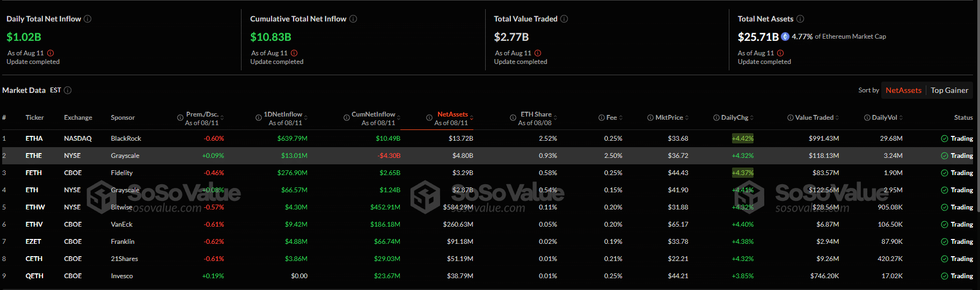This screenshot has height=290, width=980.
Task: Open CETH ticker link
Action: 34,259
